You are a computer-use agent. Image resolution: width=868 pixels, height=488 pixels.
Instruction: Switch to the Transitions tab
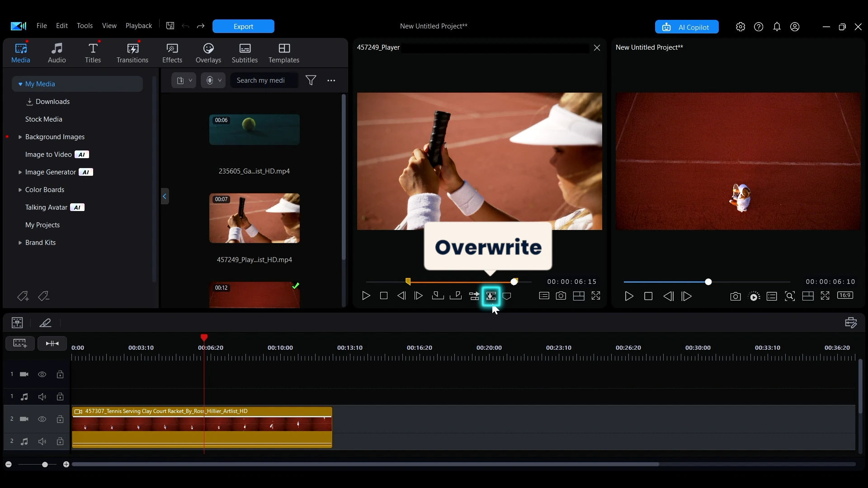132,53
